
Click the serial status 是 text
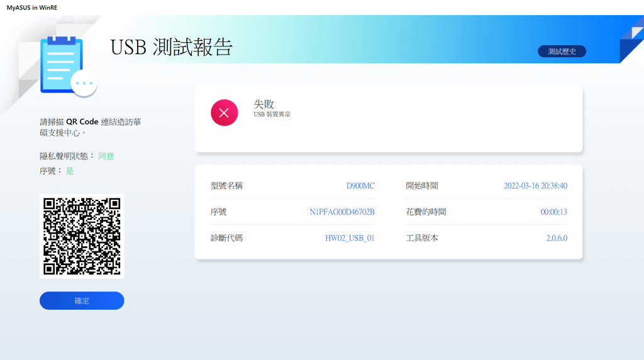click(x=70, y=171)
